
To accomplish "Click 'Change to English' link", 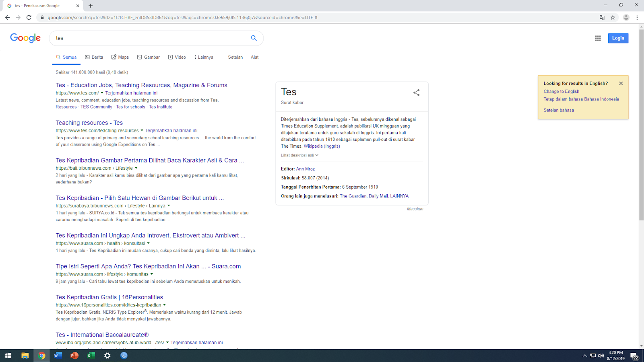I will [561, 91].
